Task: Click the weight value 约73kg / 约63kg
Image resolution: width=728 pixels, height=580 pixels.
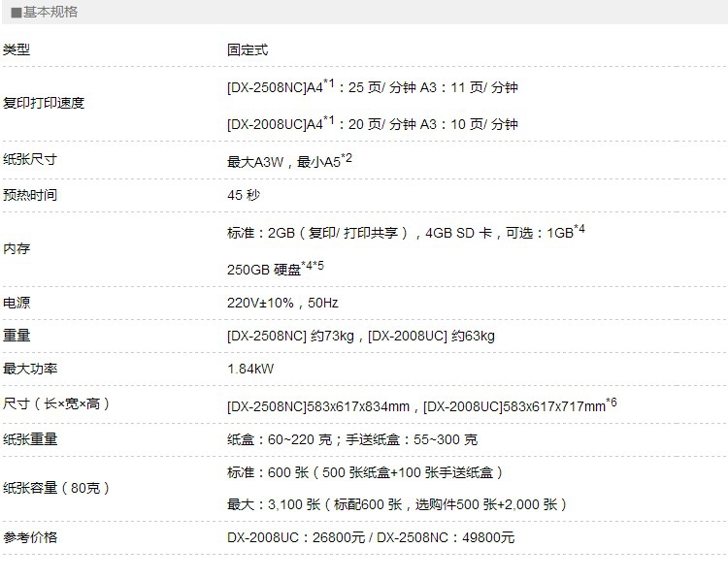Action: coord(361,336)
